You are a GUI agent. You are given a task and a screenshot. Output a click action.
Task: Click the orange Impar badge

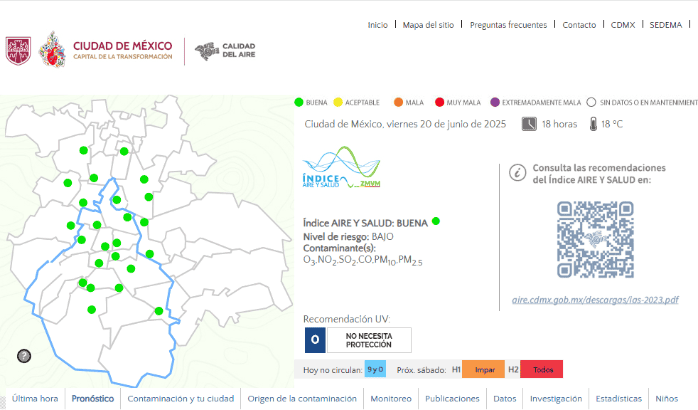[484, 369]
